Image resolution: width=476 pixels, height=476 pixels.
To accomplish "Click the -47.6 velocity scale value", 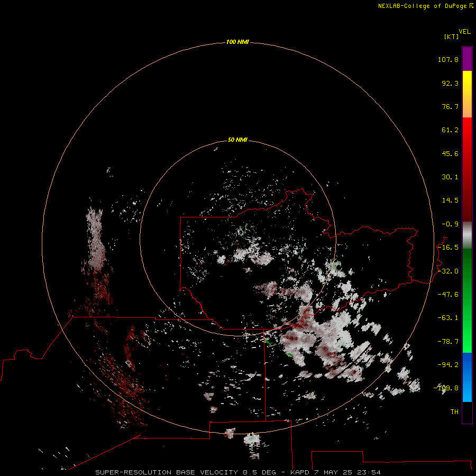I will [x=448, y=295].
